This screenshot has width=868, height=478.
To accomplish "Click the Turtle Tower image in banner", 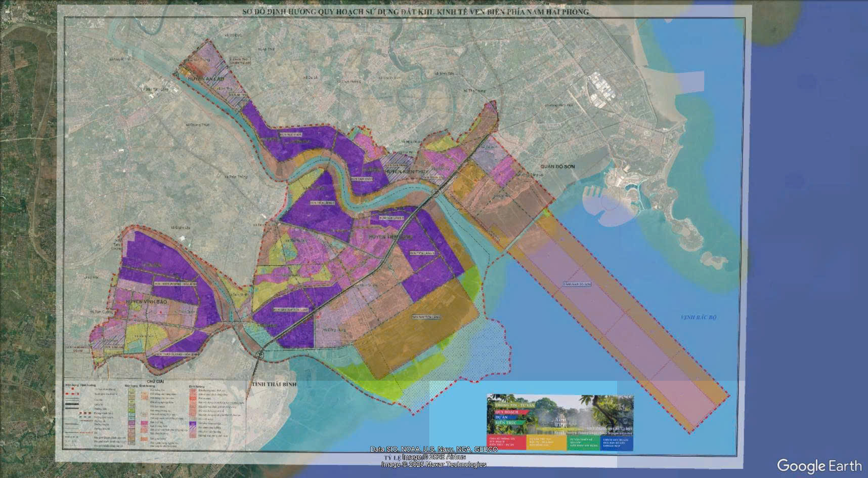I will coord(561,419).
